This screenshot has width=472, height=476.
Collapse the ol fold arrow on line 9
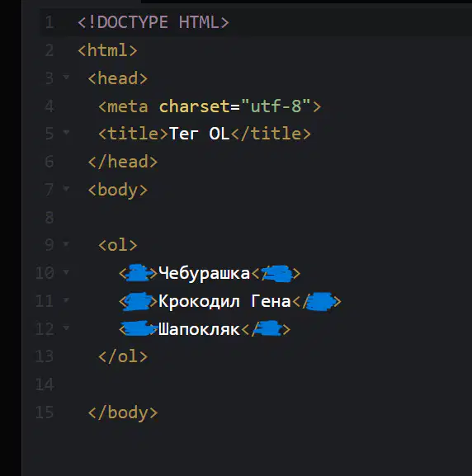[66, 243]
